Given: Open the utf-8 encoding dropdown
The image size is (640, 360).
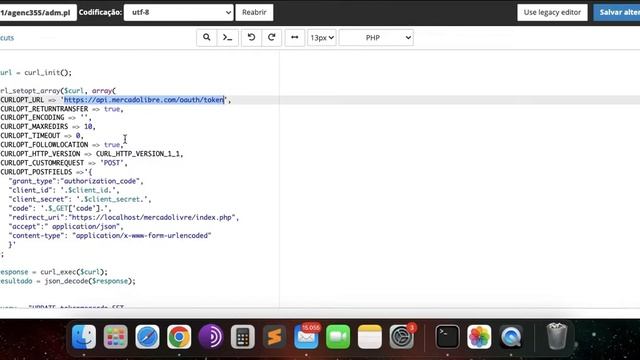Looking at the screenshot, I should [179, 12].
